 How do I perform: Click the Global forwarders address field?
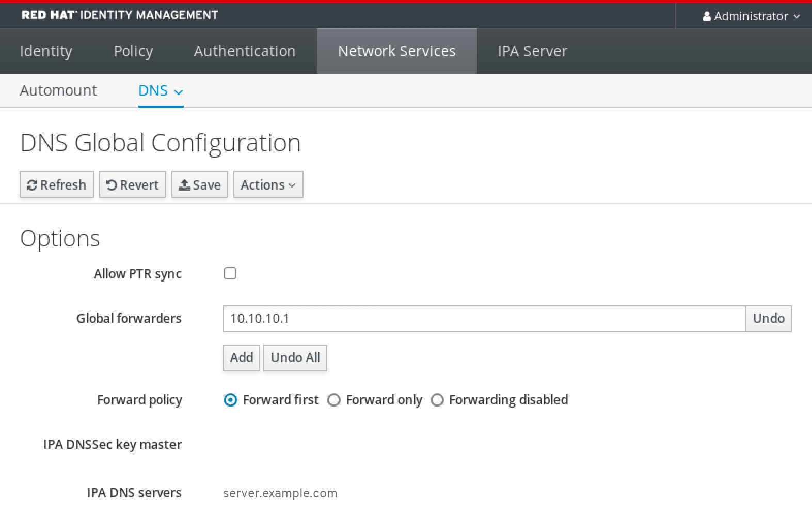click(x=484, y=319)
